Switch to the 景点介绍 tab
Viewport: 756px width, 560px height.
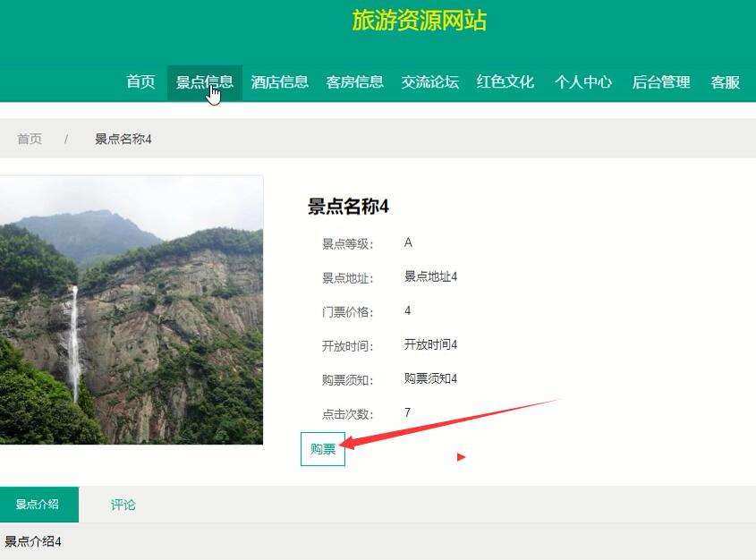tap(39, 505)
